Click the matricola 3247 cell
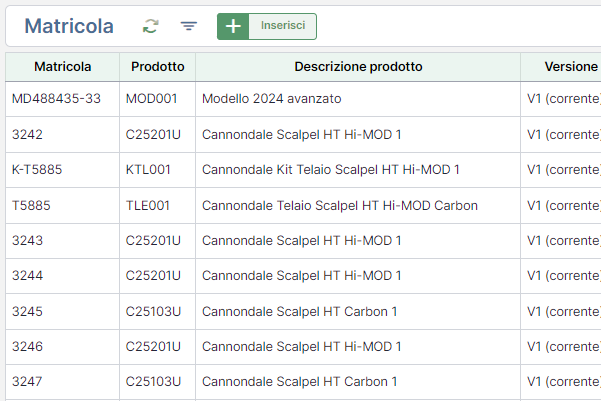The height and width of the screenshot is (401, 601). point(62,382)
